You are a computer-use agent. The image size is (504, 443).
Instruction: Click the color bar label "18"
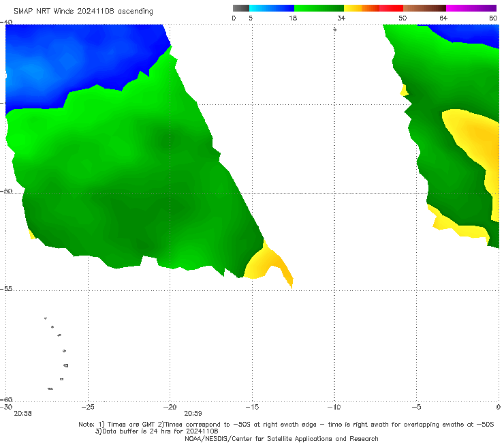(293, 18)
